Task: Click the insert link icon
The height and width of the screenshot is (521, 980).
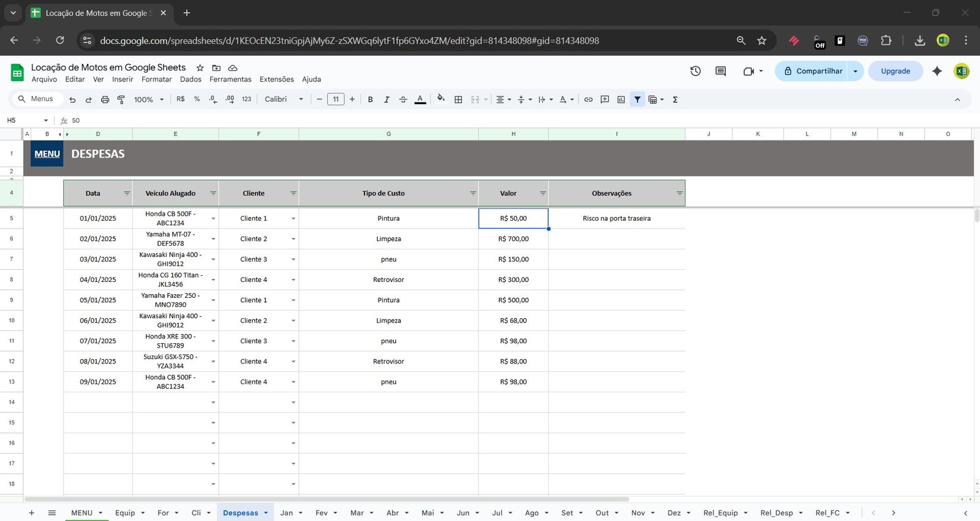Action: [x=588, y=99]
